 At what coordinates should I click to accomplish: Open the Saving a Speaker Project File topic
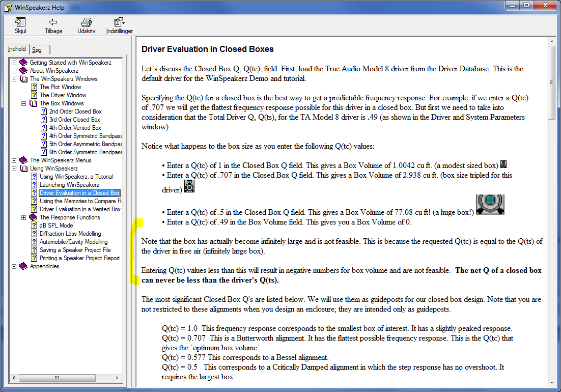pyautogui.click(x=75, y=250)
